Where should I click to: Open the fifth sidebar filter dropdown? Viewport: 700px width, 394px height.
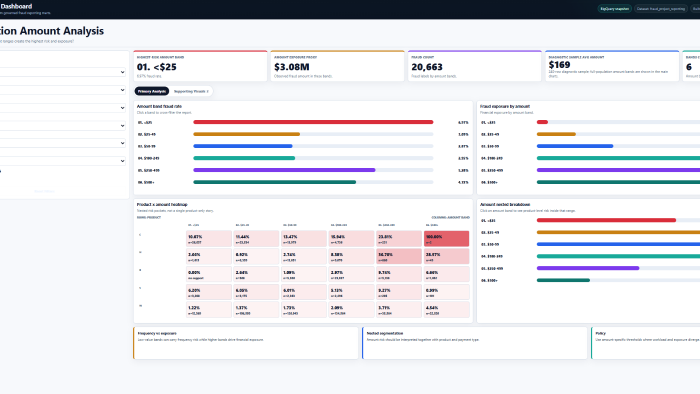click(x=62, y=143)
